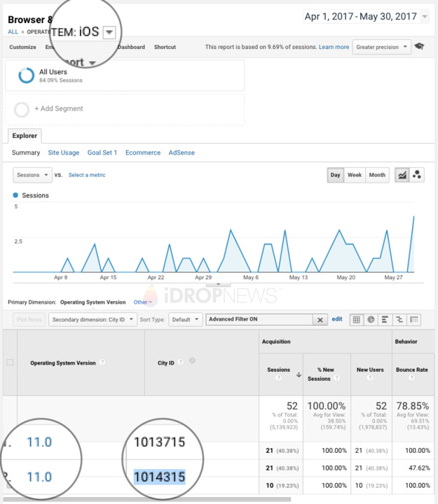Click the Add Segment empty circle
Viewport: 438px width, 504px height.
[22, 110]
